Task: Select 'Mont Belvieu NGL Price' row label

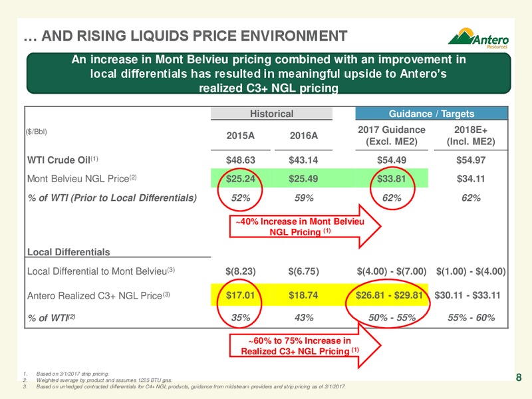Action: (x=82, y=178)
